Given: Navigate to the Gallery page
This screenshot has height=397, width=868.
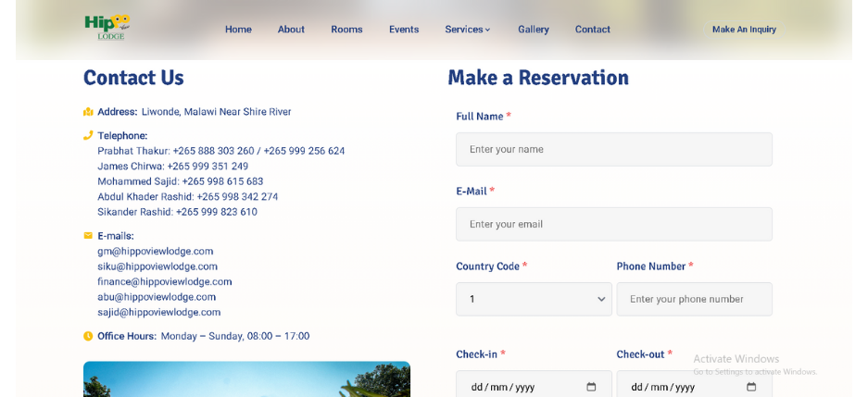Looking at the screenshot, I should click(533, 30).
